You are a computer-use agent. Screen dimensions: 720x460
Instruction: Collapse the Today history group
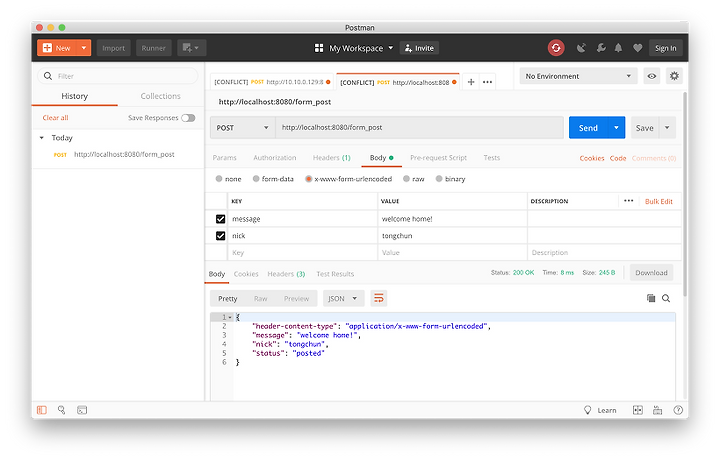tap(42, 138)
